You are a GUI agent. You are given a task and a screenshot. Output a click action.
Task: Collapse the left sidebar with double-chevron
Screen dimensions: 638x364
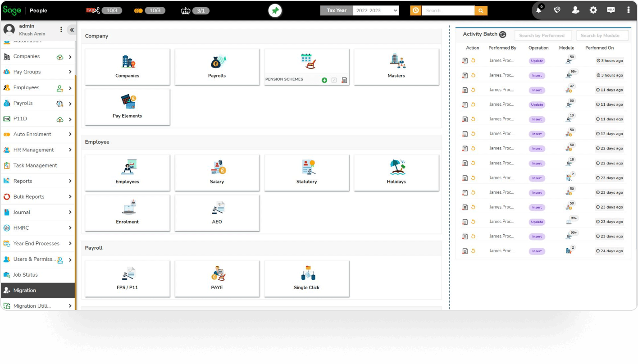point(72,30)
